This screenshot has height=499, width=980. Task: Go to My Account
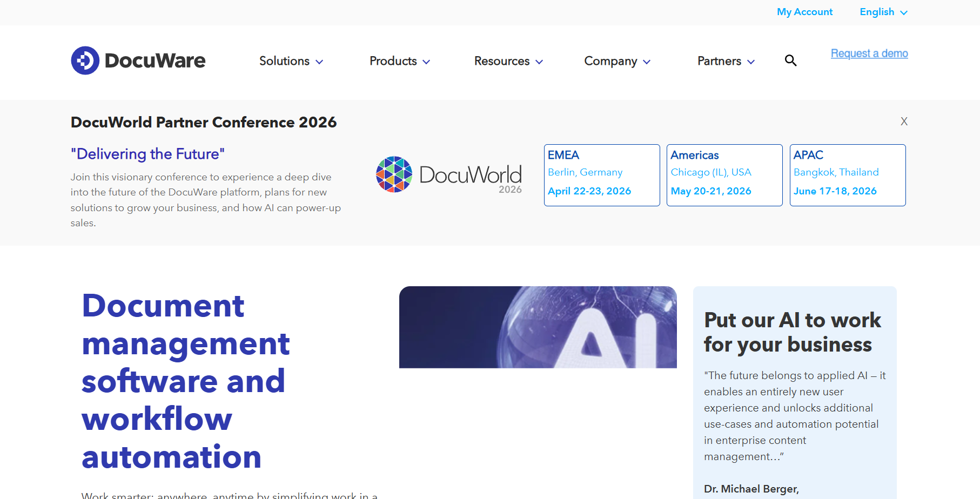point(804,12)
